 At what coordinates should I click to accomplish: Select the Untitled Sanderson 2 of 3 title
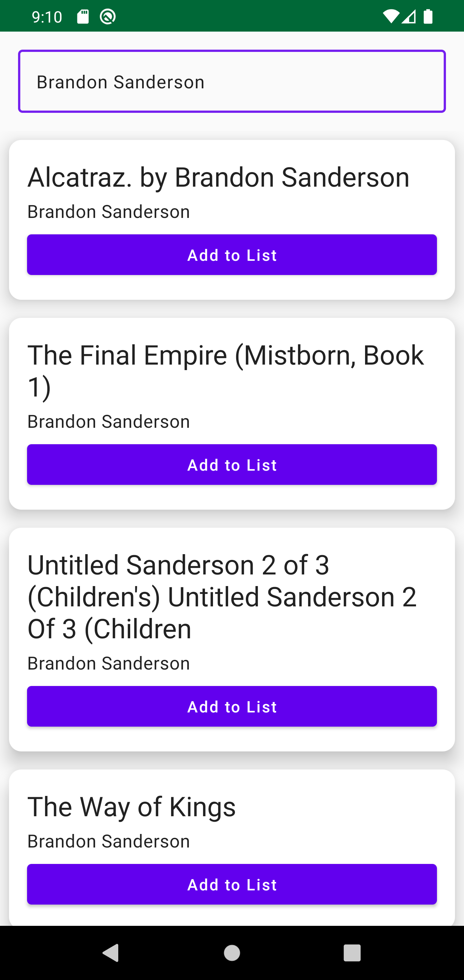[222, 596]
